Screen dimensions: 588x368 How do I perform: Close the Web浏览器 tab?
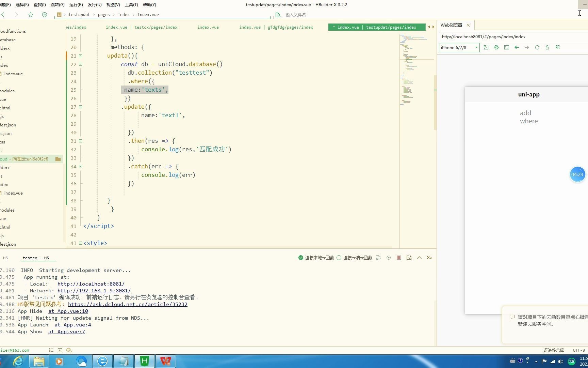coord(468,25)
